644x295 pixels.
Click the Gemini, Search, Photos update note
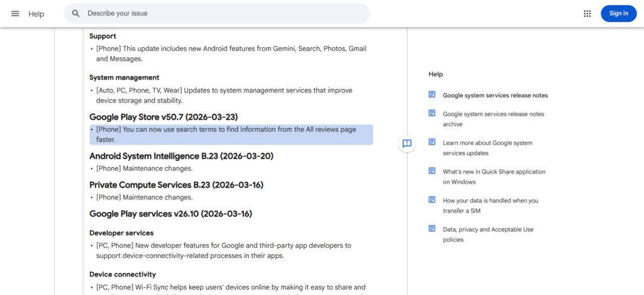[x=231, y=54]
